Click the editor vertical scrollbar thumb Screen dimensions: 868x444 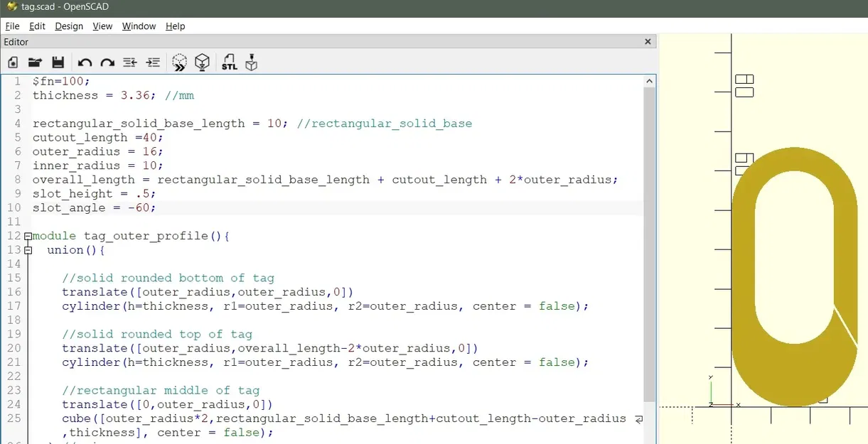pyautogui.click(x=649, y=245)
